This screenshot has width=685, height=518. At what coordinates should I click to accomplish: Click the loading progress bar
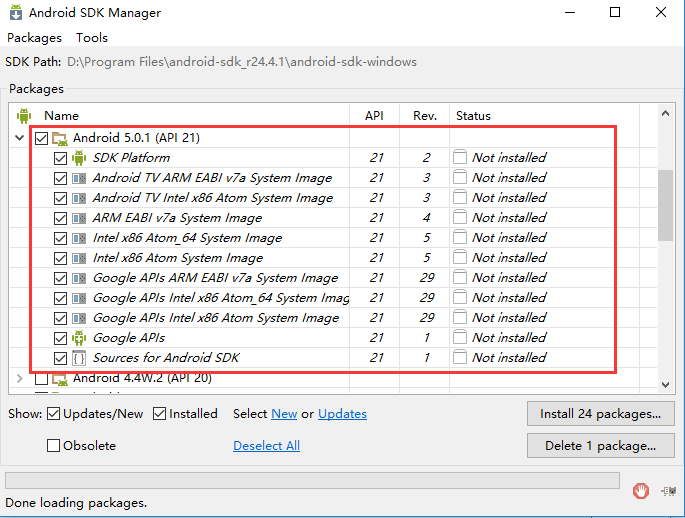tap(312, 480)
